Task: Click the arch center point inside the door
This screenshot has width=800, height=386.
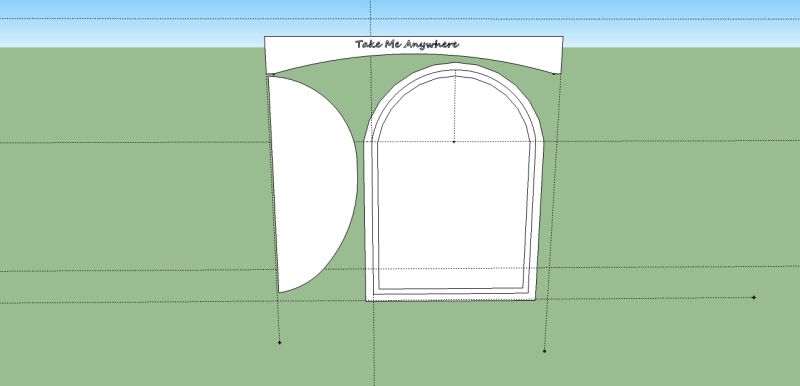Action: point(454,141)
